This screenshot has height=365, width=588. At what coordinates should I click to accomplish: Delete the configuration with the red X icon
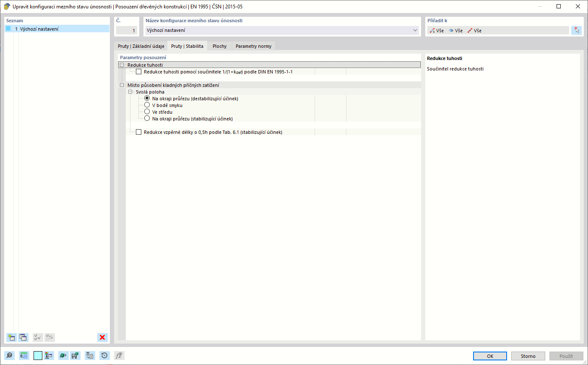102,337
